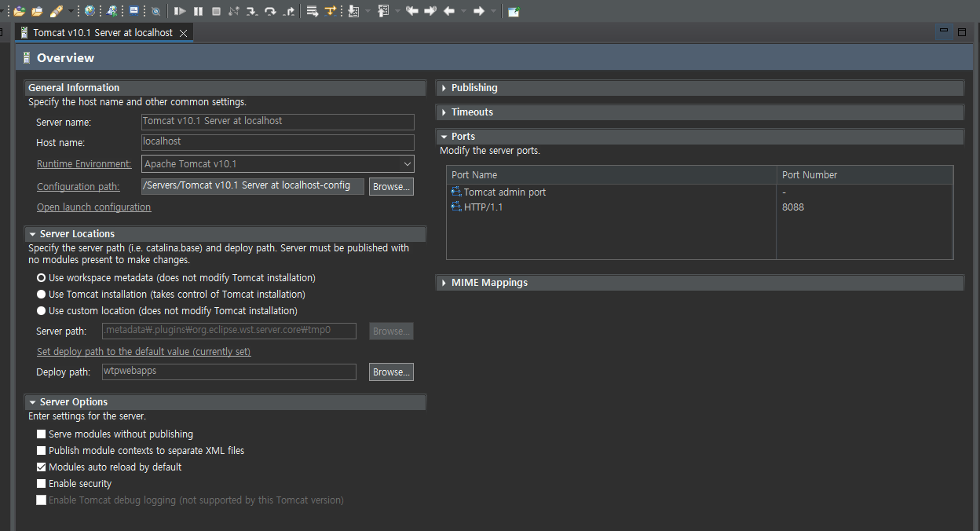Click Set deploy path to default value link

(144, 352)
